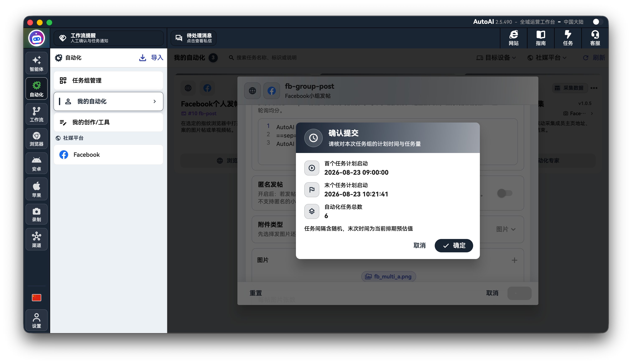
Task: Open the 社媒平台 dropdown filter
Action: pos(547,58)
